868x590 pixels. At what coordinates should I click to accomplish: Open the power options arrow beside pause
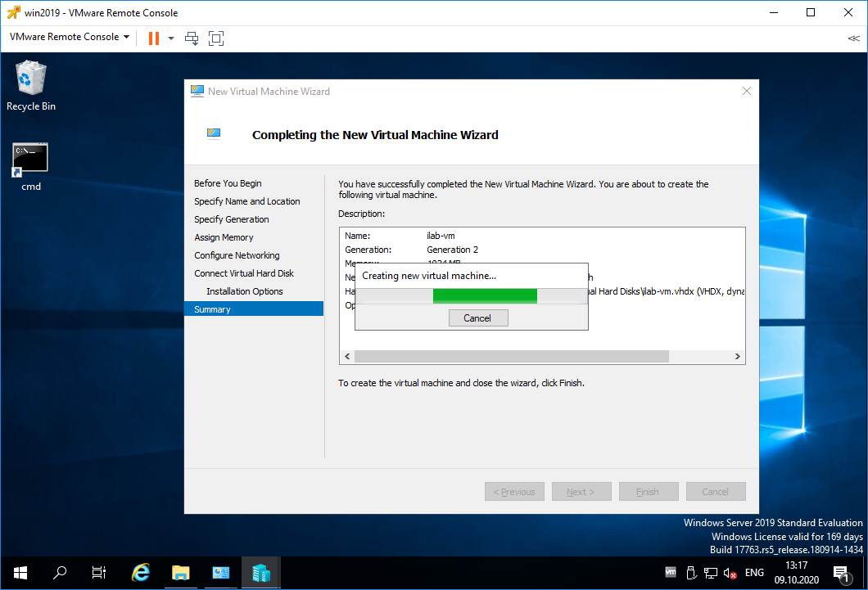[171, 38]
